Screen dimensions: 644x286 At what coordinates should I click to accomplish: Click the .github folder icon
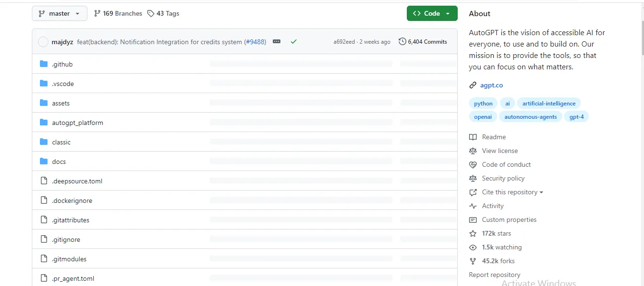pos(44,64)
